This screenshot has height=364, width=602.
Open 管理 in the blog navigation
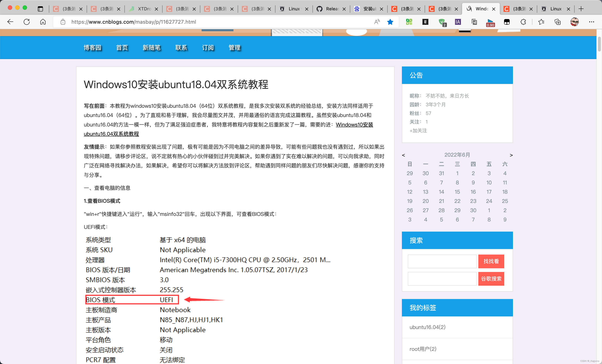234,48
